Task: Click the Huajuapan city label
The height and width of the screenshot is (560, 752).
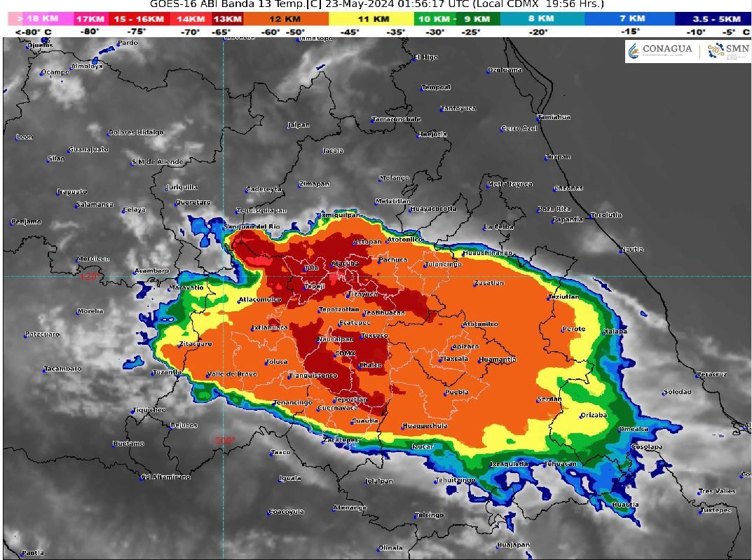Action: coord(513,545)
